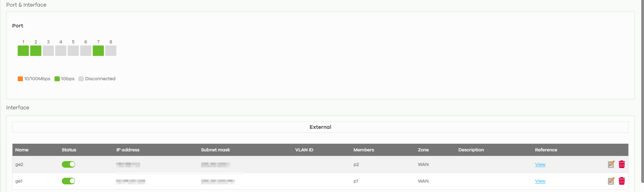Click the red trash icon for ge1
644x192 pixels.
pyautogui.click(x=622, y=181)
